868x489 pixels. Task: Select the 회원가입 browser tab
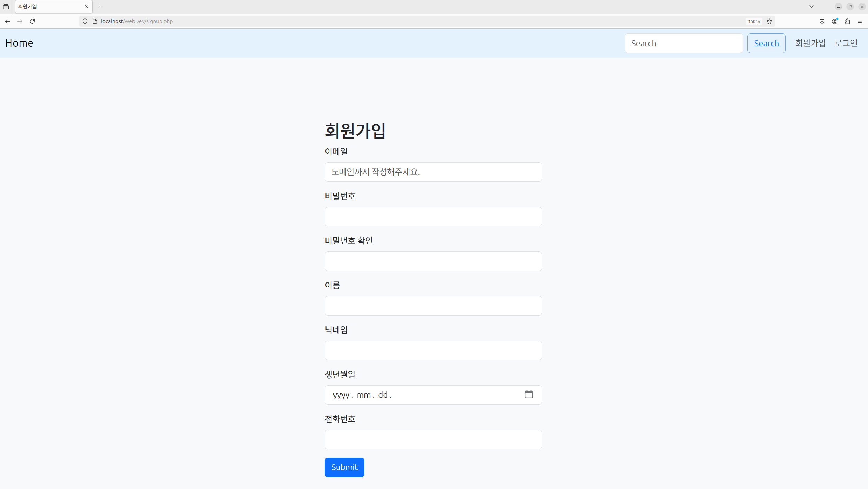coord(49,7)
